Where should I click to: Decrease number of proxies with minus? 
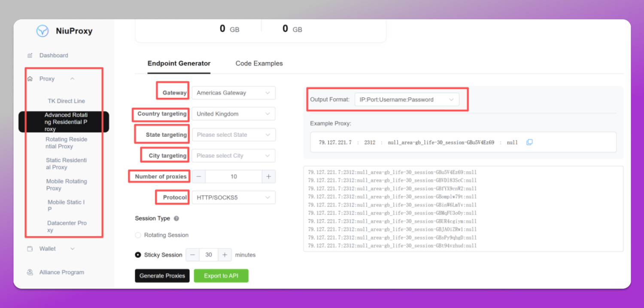199,177
